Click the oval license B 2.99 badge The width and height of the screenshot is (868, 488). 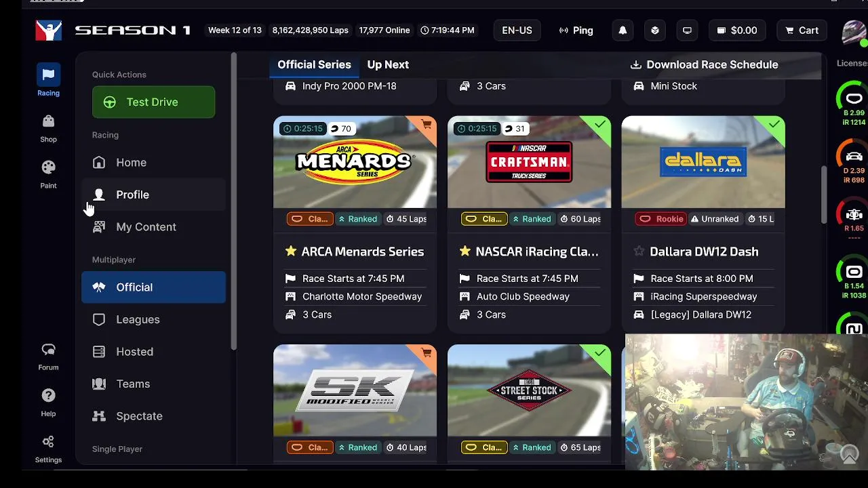click(x=854, y=104)
